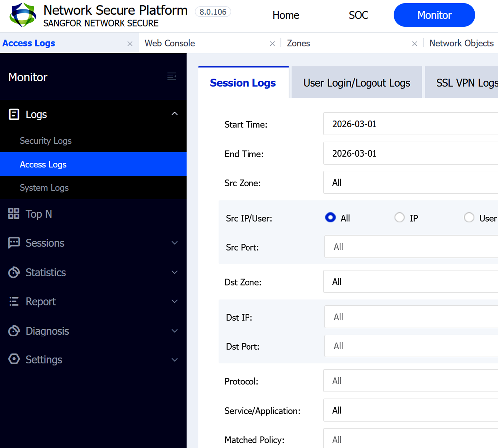The height and width of the screenshot is (448, 498).
Task: Open Top N grid icon
Action: [14, 214]
